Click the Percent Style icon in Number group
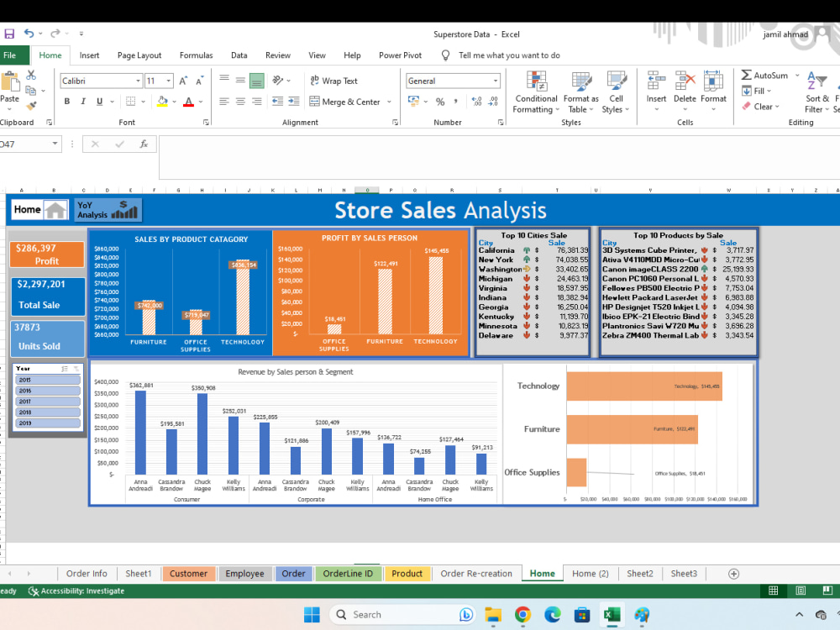 click(440, 101)
